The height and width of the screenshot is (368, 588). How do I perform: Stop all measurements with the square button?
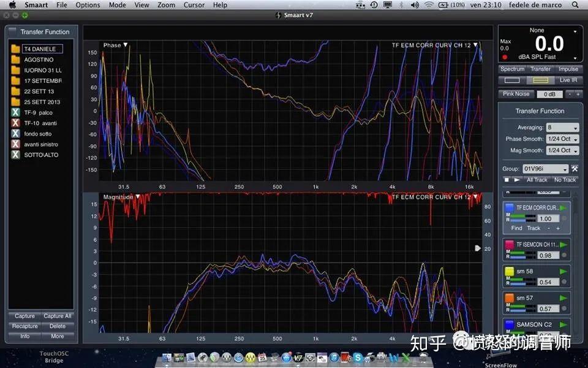(x=507, y=180)
